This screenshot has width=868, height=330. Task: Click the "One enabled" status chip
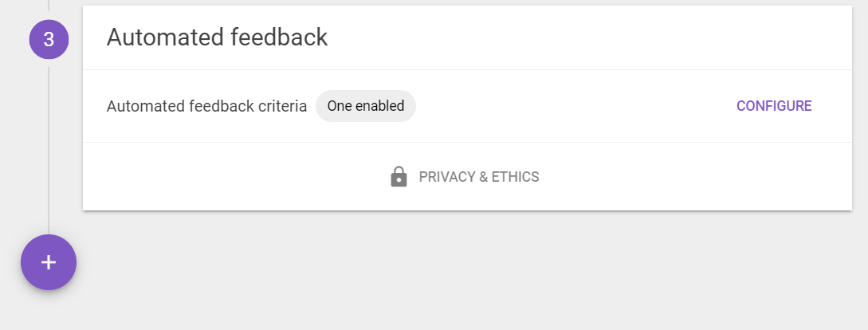[x=365, y=106]
